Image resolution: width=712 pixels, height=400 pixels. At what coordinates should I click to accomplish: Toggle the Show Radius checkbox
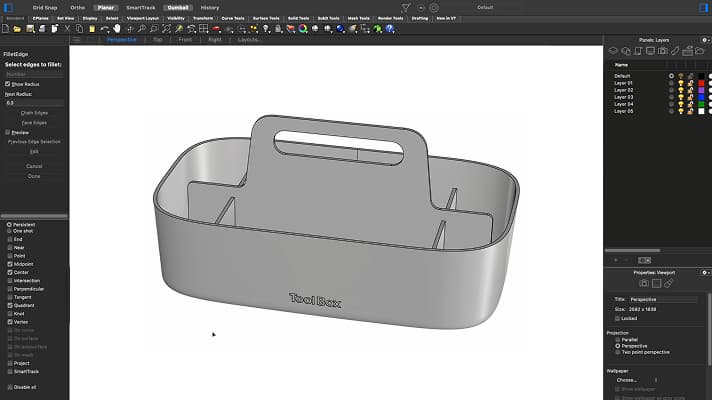[x=8, y=84]
